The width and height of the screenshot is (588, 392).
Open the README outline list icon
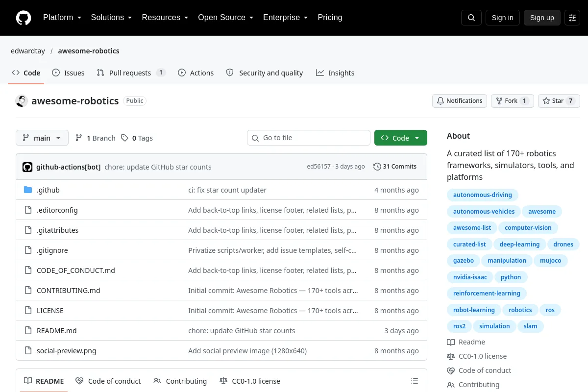415,381
